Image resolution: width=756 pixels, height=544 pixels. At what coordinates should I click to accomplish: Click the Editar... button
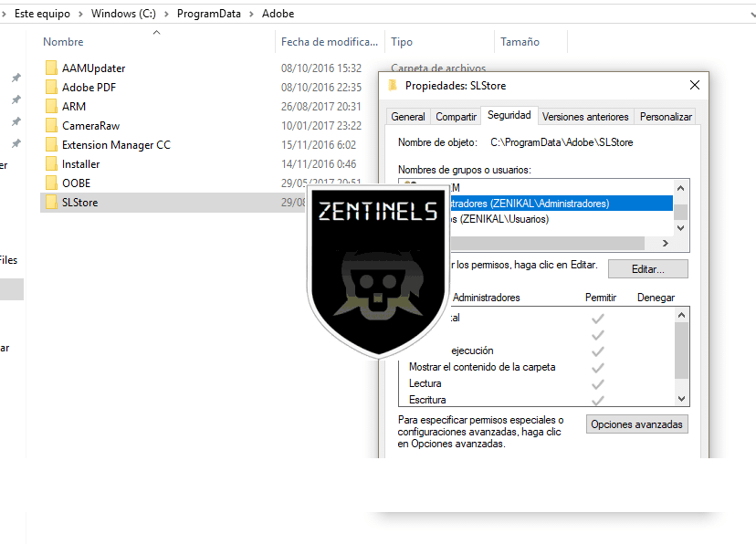[647, 269]
